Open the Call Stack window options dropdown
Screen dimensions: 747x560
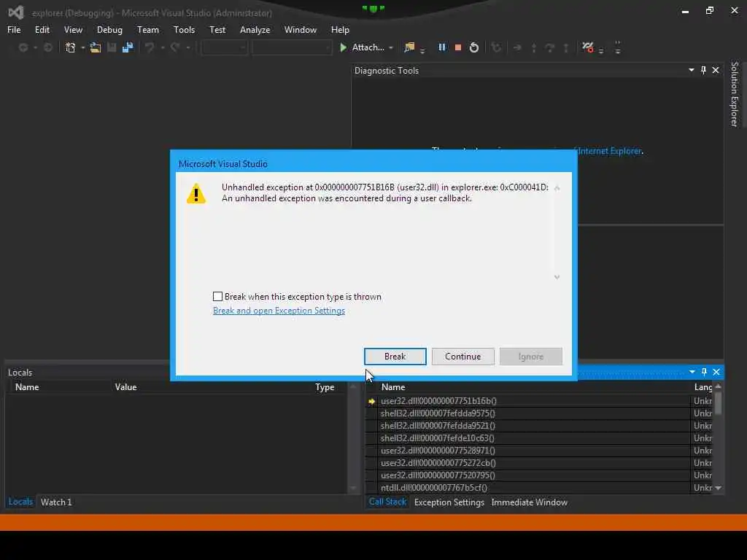click(x=692, y=372)
